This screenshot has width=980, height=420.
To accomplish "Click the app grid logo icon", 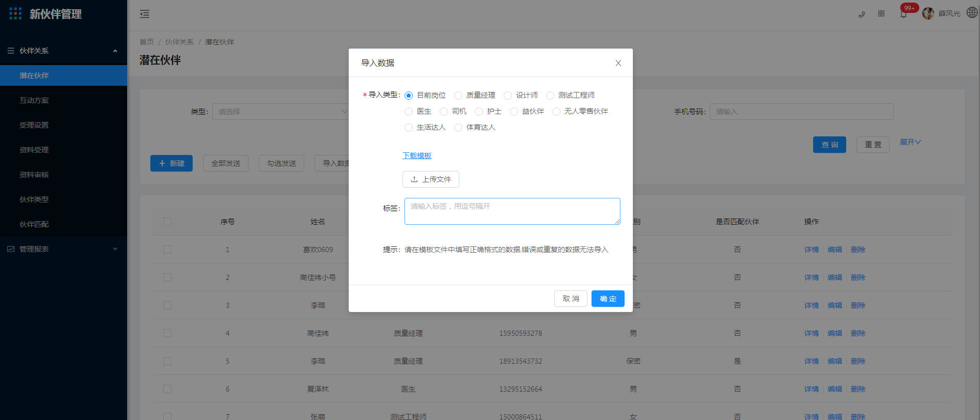I will click(x=15, y=14).
